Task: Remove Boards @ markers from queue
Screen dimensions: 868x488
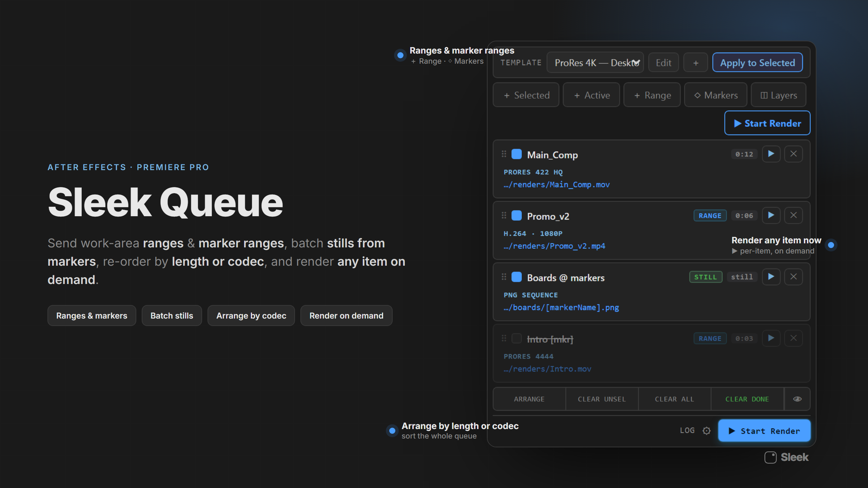Action: 793,277
